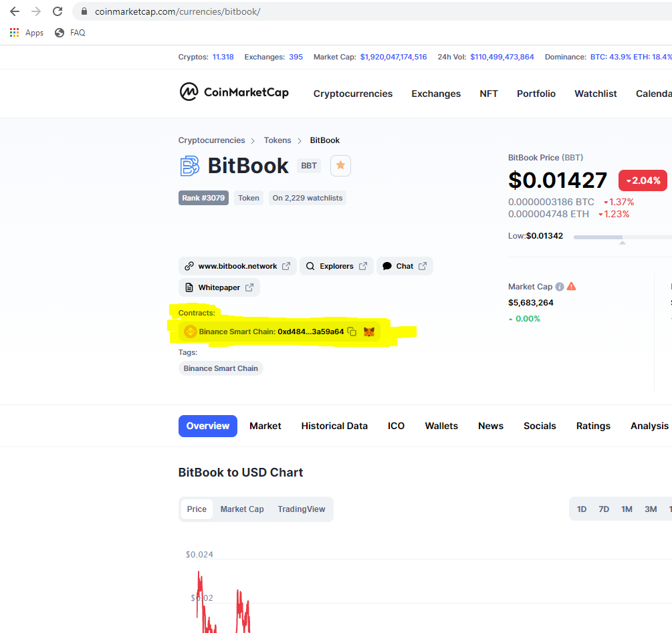The image size is (672, 633).
Task: Open Cryptocurrencies navigation menu
Action: click(x=352, y=94)
